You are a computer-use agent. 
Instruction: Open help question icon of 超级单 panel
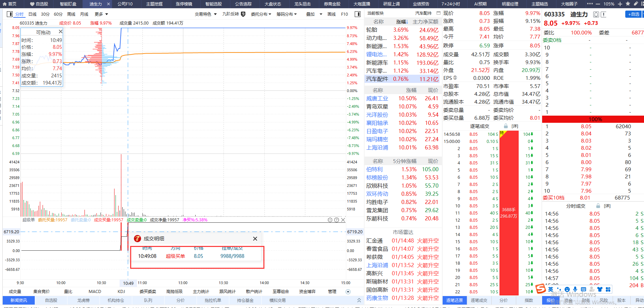click(x=336, y=220)
